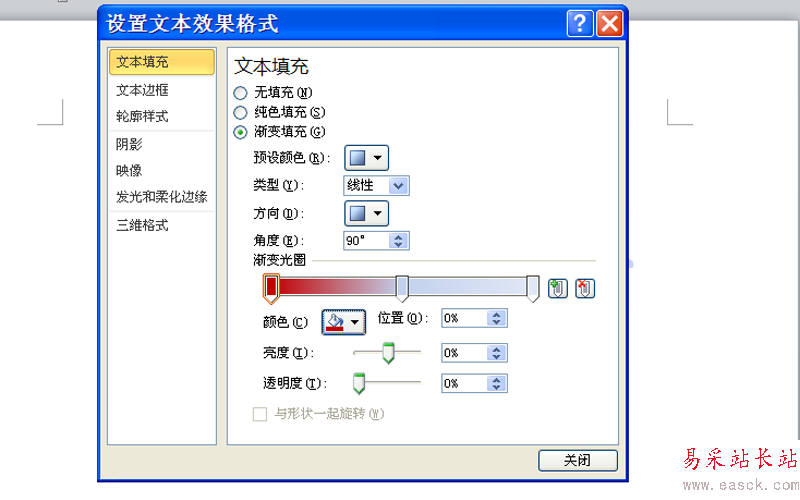Click the 亮度 brightness slider handle
This screenshot has width=800, height=500.
[388, 353]
